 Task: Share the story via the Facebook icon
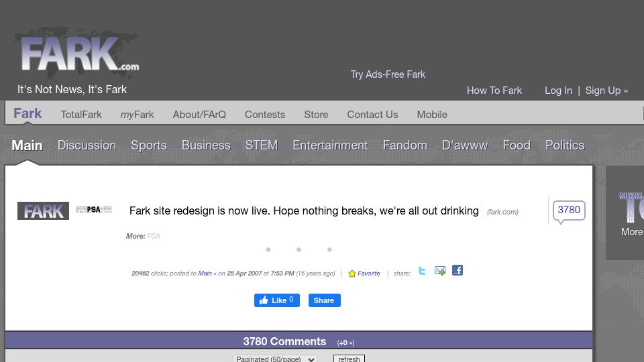(x=458, y=270)
